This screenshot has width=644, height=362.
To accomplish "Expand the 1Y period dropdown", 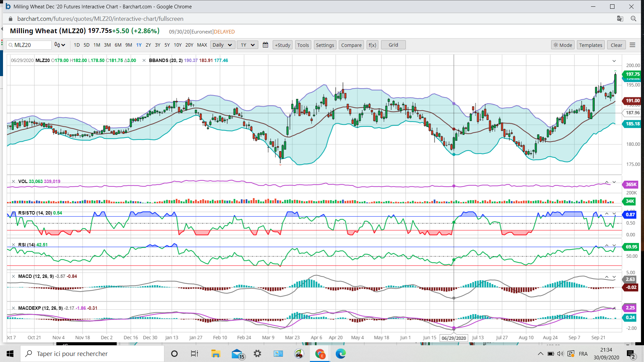I will 248,45.
